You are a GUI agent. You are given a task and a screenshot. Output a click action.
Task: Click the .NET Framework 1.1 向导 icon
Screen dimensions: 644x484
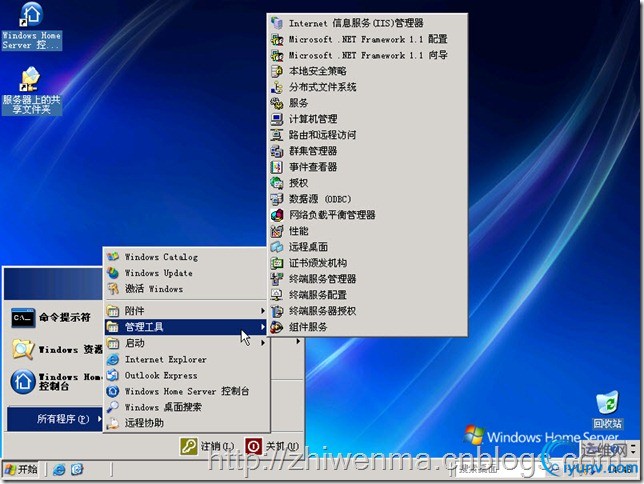point(277,55)
